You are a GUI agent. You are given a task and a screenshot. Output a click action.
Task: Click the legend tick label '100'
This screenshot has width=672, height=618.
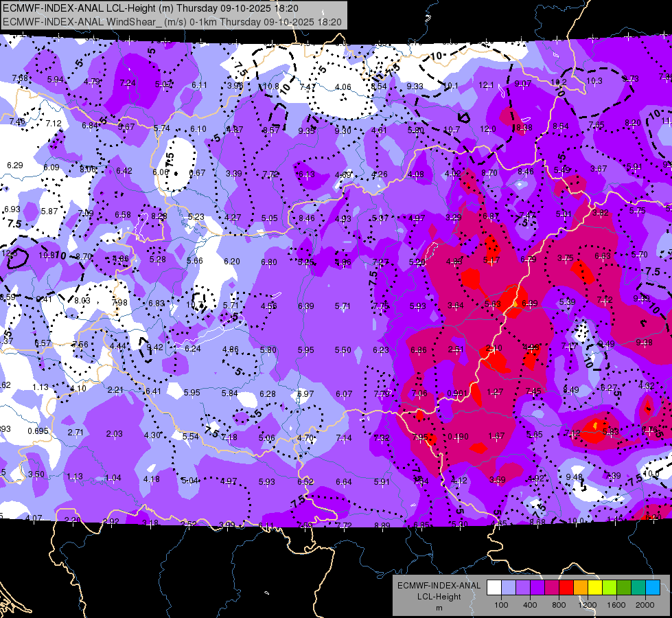(501, 605)
